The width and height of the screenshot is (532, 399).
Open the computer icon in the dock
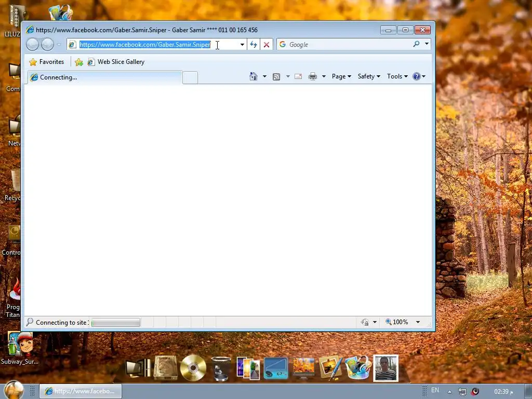point(138,368)
